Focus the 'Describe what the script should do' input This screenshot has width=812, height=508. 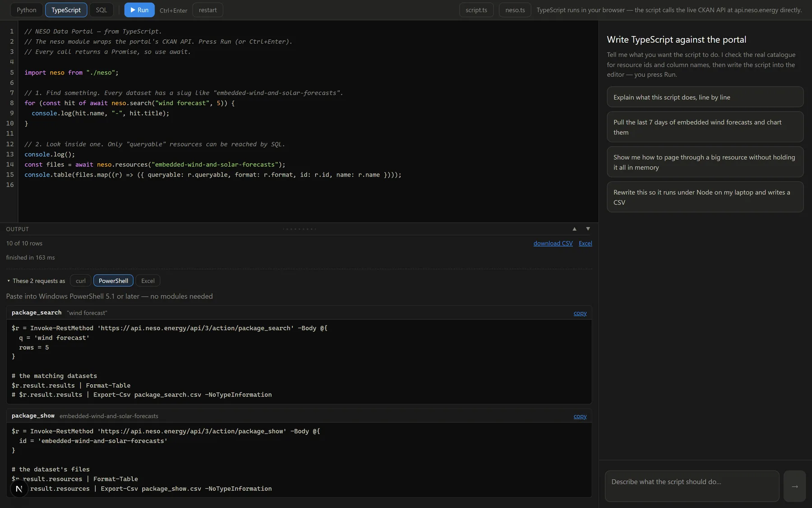[x=692, y=486]
